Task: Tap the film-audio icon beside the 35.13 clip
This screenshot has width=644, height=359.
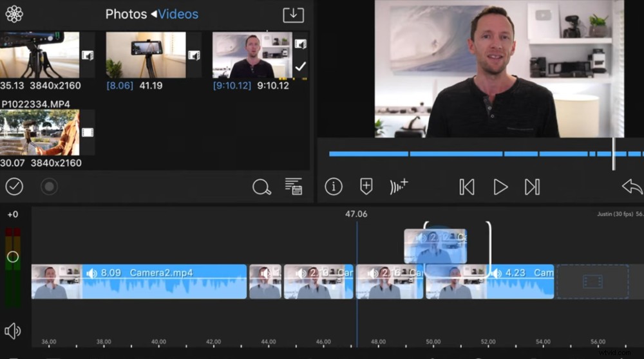Action: pyautogui.click(x=88, y=55)
